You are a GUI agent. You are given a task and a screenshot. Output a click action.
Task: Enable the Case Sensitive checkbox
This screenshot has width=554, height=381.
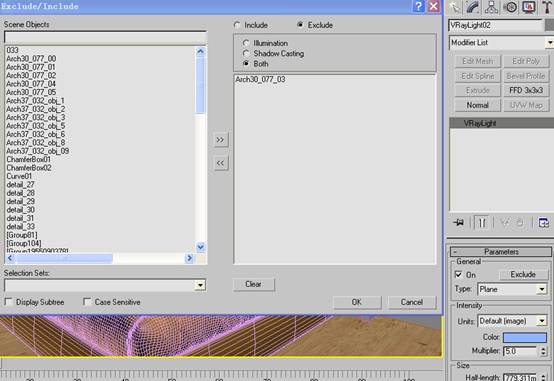coord(87,302)
